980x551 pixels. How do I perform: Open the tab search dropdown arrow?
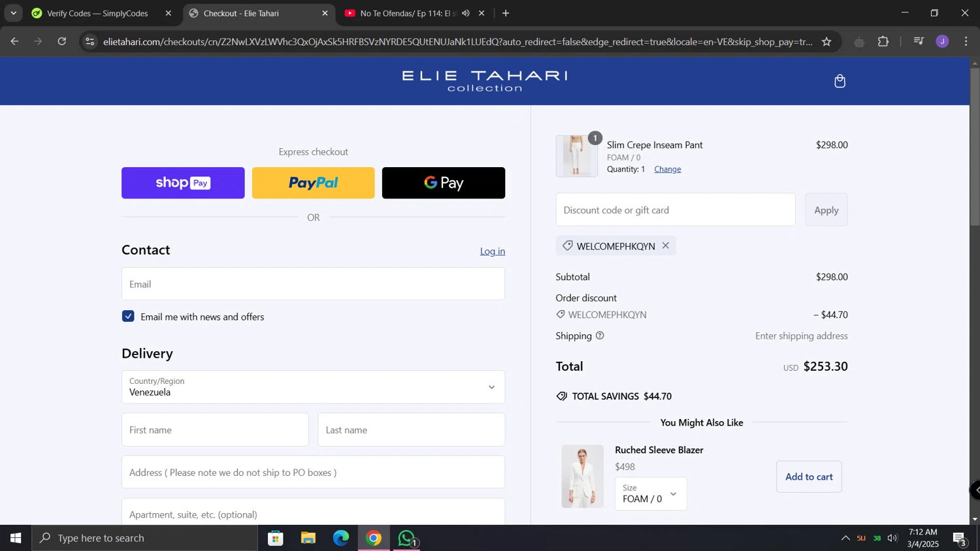point(13,13)
